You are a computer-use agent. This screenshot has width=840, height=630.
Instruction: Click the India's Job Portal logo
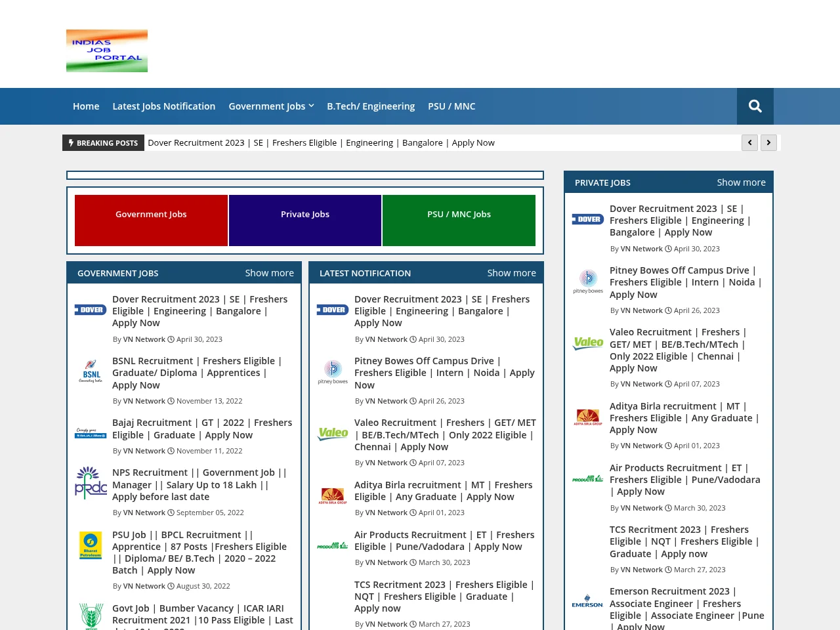[x=107, y=51]
